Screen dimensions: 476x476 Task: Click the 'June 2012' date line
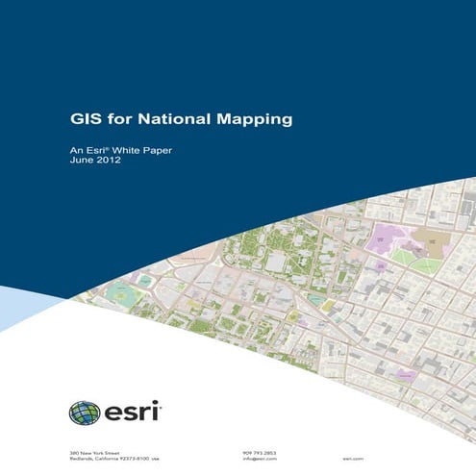click(x=95, y=160)
